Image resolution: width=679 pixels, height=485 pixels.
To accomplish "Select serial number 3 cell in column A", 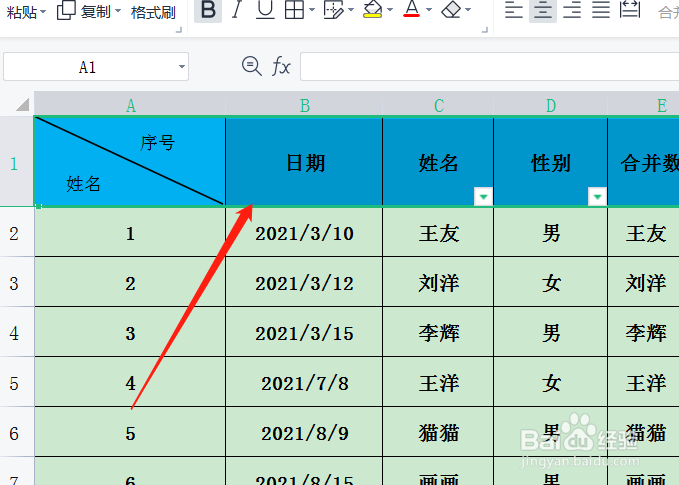I will (130, 332).
